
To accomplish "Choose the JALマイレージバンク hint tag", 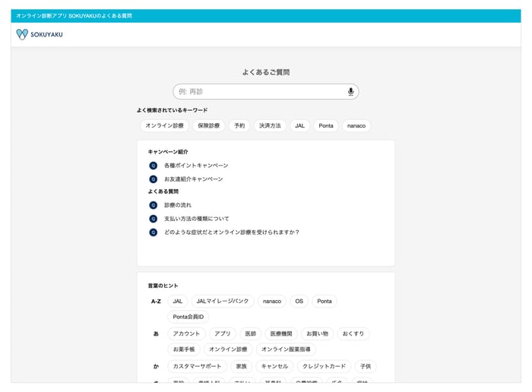I will point(223,301).
